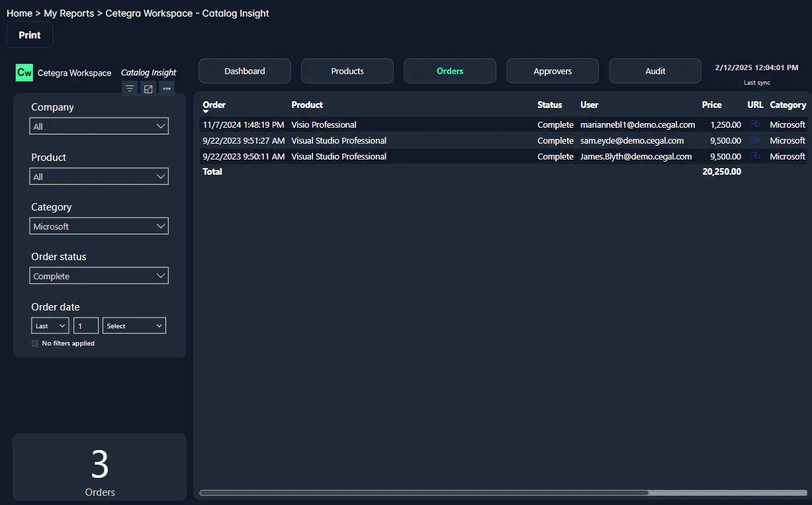Go to the Approvers tab
Screen dimensions: 812x505
(553, 71)
